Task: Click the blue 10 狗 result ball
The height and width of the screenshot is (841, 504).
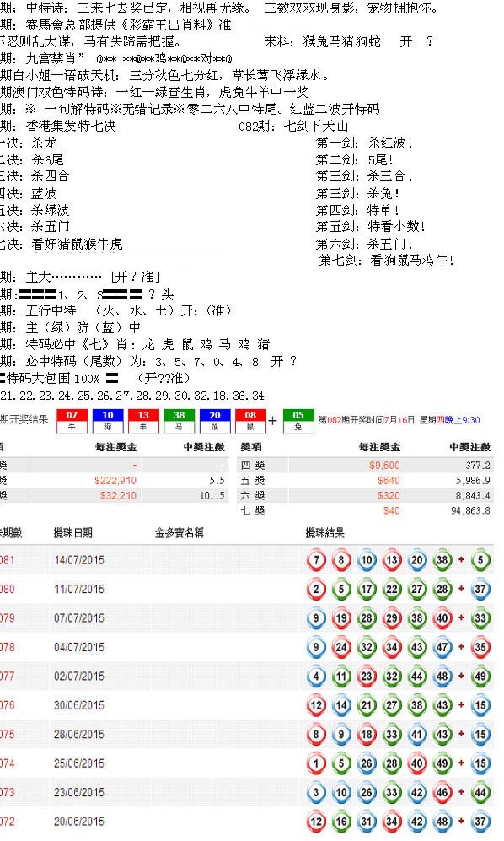Action: click(107, 420)
